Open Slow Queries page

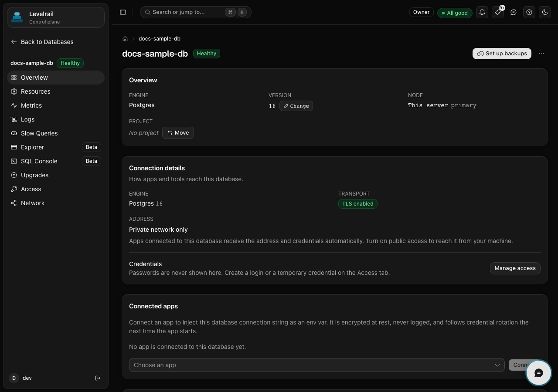coord(56,133)
